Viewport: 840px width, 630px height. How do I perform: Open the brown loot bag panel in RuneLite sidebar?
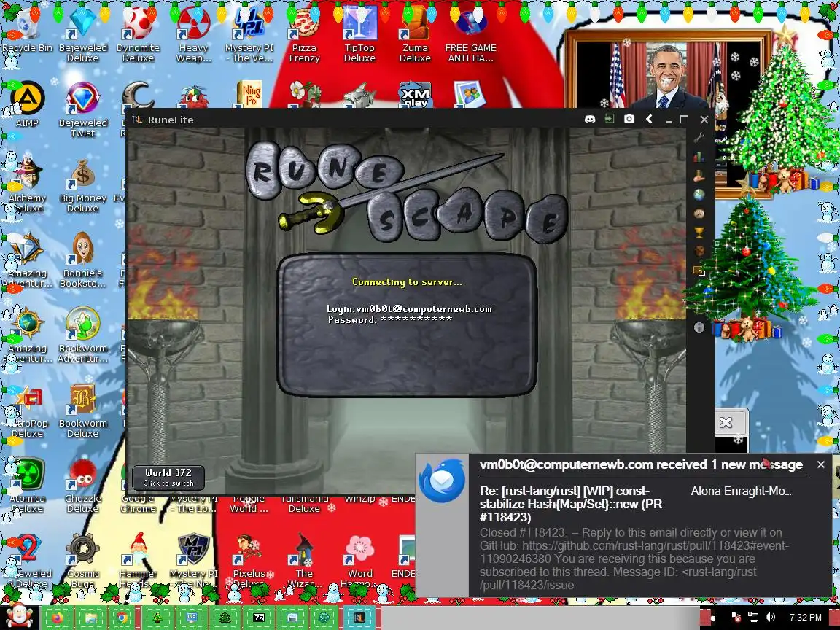click(x=699, y=251)
